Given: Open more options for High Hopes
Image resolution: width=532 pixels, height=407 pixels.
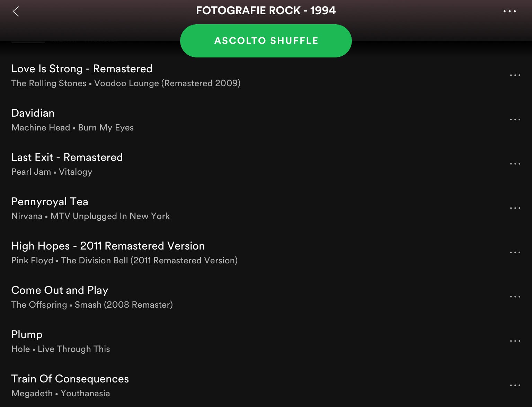Looking at the screenshot, I should point(515,253).
